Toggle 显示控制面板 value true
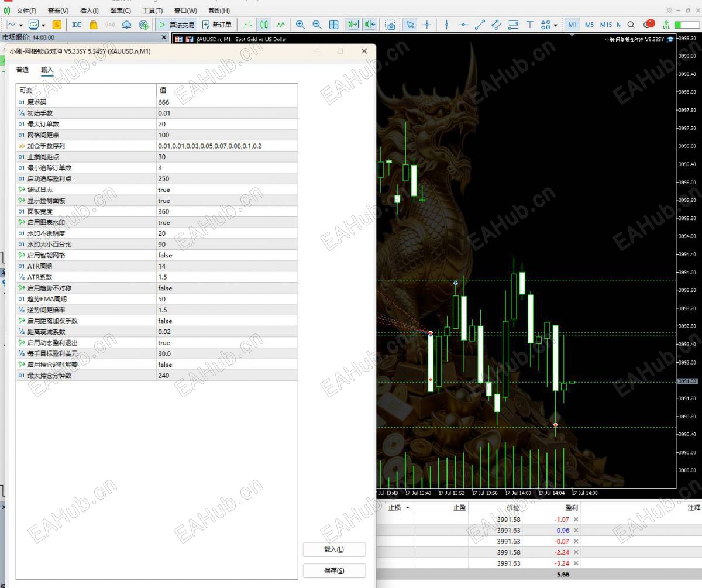The height and width of the screenshot is (588, 702). point(226,201)
